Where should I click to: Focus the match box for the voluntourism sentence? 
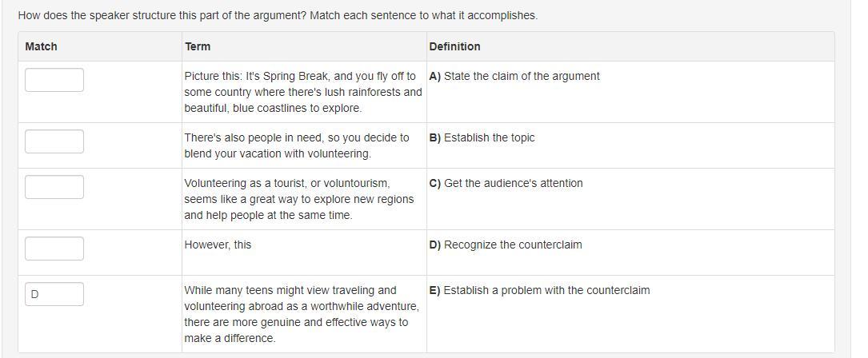(x=54, y=187)
